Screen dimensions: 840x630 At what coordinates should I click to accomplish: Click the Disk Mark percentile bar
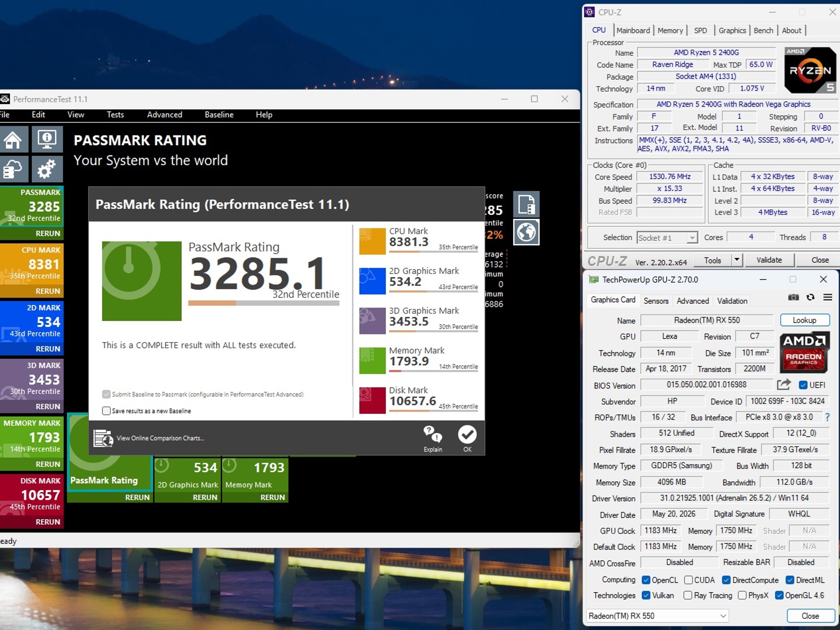434,411
